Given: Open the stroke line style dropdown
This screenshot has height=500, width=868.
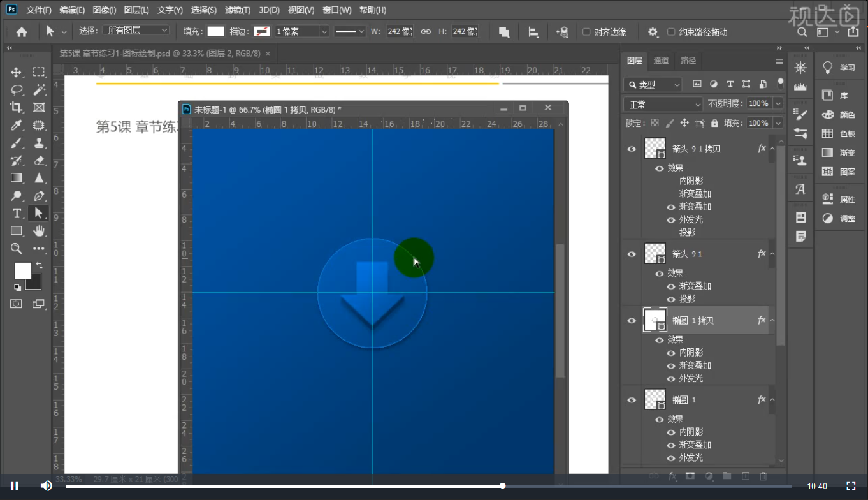Looking at the screenshot, I should tap(350, 31).
